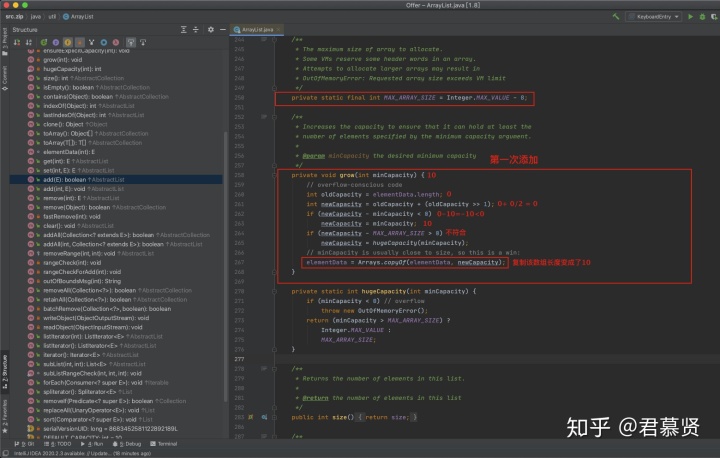Select grow(int): void in Structure
Screen dimensions: 720x458
coord(62,60)
